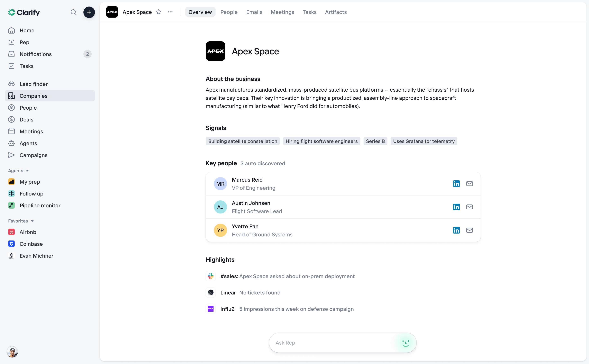The image size is (589, 364).
Task: Open People in the left sidebar
Action: (50, 108)
